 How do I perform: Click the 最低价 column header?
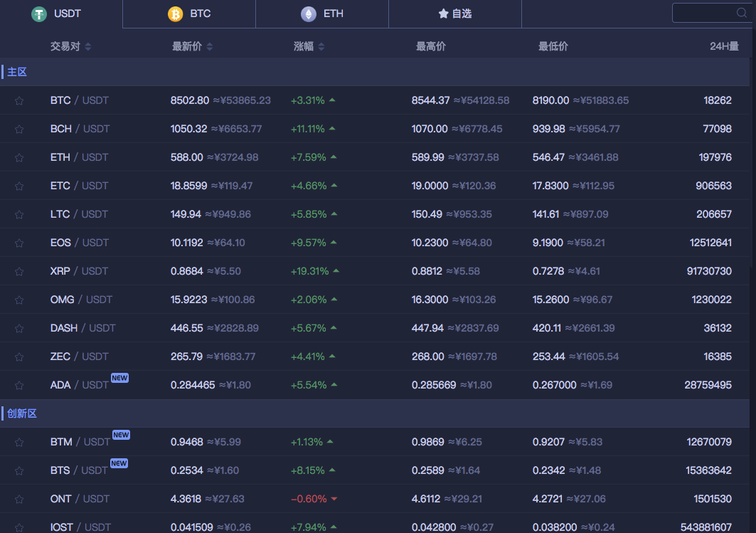[553, 47]
